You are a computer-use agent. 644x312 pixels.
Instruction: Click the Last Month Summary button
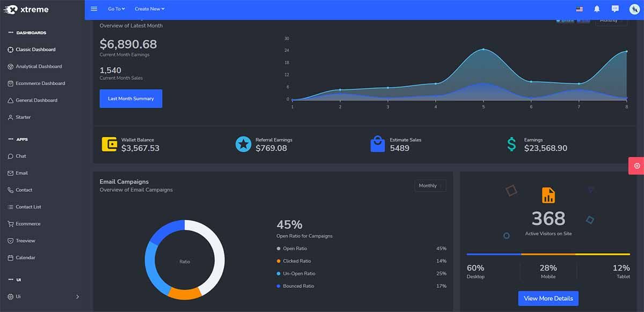tap(131, 99)
